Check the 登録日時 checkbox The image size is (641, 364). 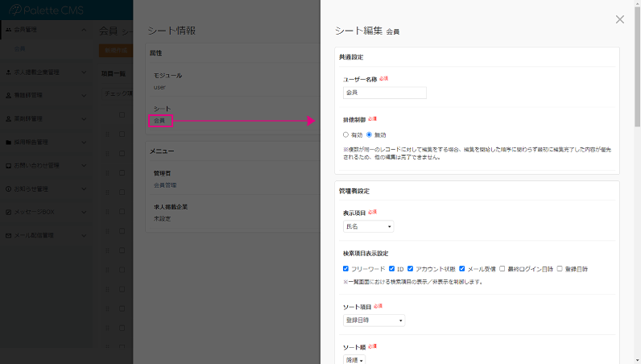tap(560, 269)
